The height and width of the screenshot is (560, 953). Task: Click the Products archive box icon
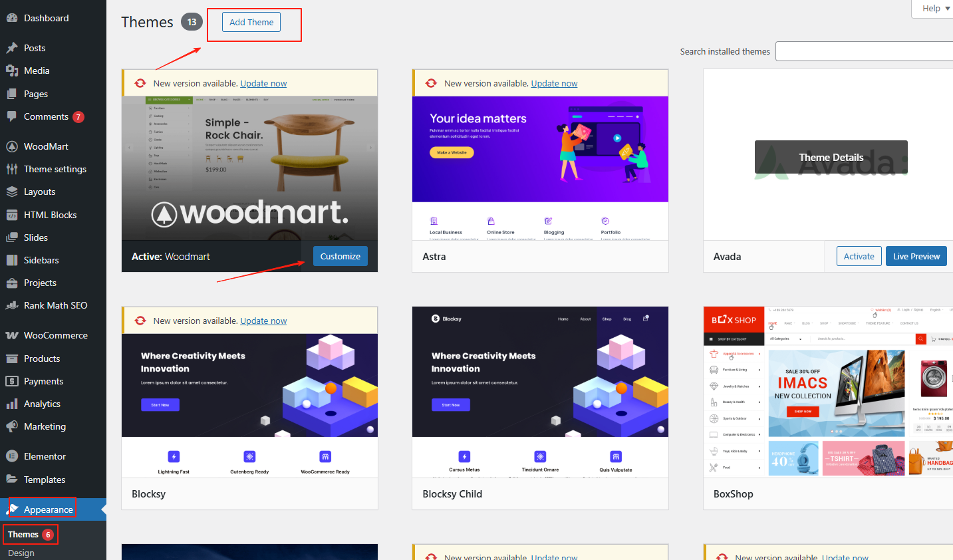[x=12, y=358]
